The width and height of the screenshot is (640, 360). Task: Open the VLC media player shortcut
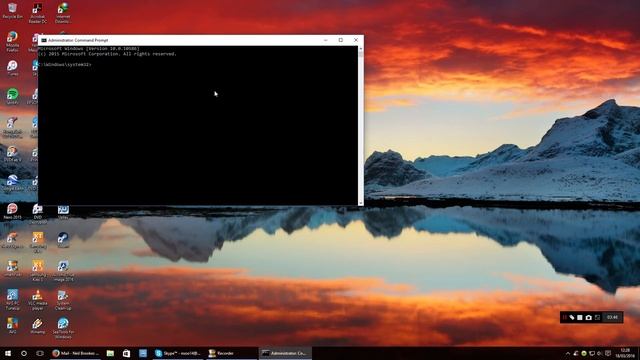pyautogui.click(x=38, y=300)
